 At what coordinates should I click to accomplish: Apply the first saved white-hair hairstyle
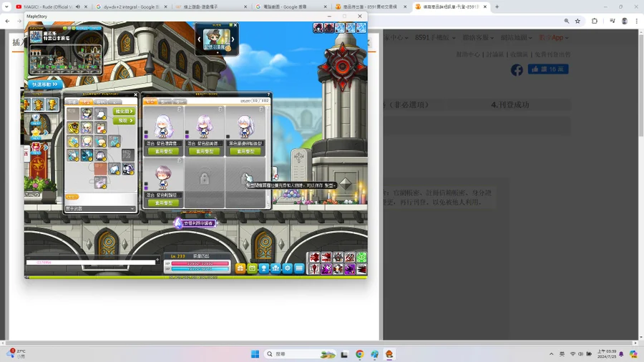click(164, 152)
